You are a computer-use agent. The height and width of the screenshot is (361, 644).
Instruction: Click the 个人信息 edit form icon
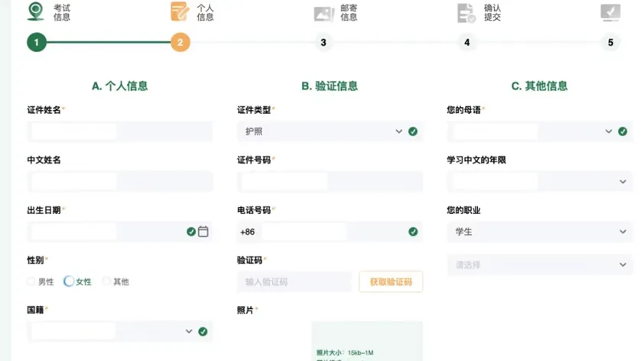pos(179,11)
